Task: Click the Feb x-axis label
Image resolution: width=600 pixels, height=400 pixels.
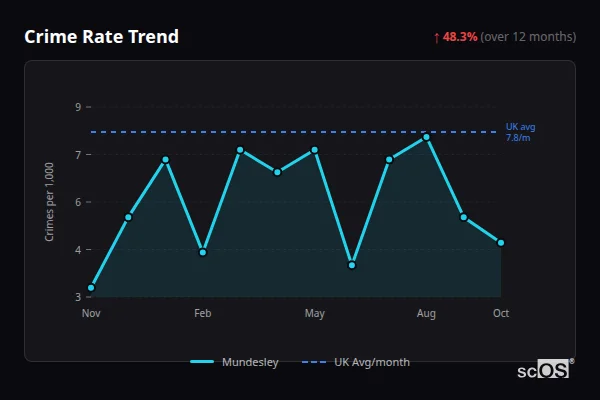Action: (203, 313)
